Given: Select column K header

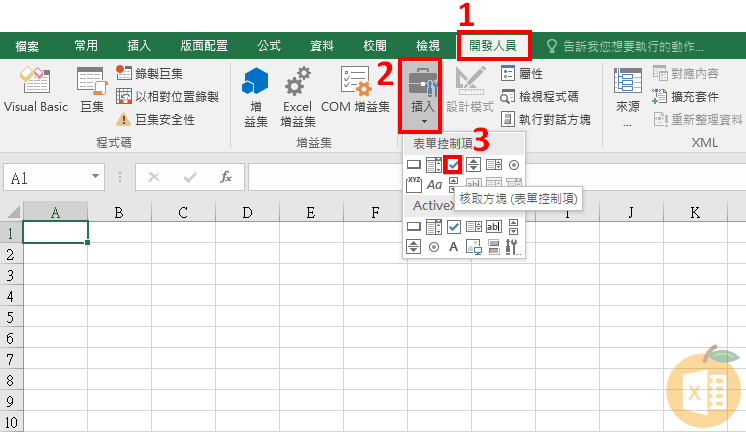Looking at the screenshot, I should point(696,212).
